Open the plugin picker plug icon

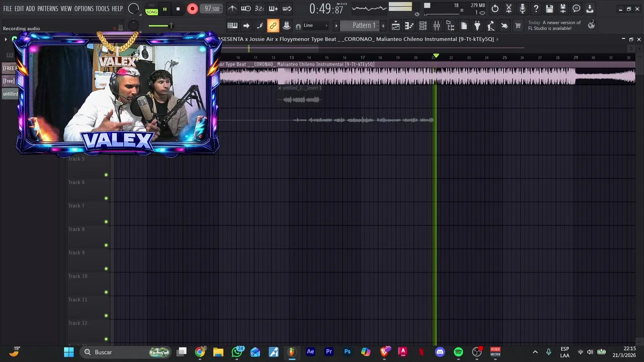click(x=477, y=26)
